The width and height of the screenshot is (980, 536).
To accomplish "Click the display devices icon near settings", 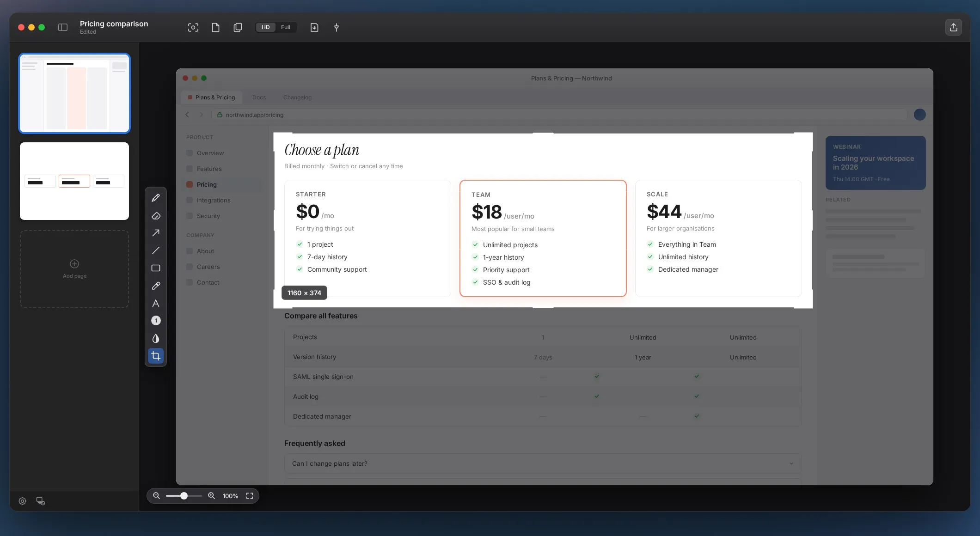I will pos(41,501).
